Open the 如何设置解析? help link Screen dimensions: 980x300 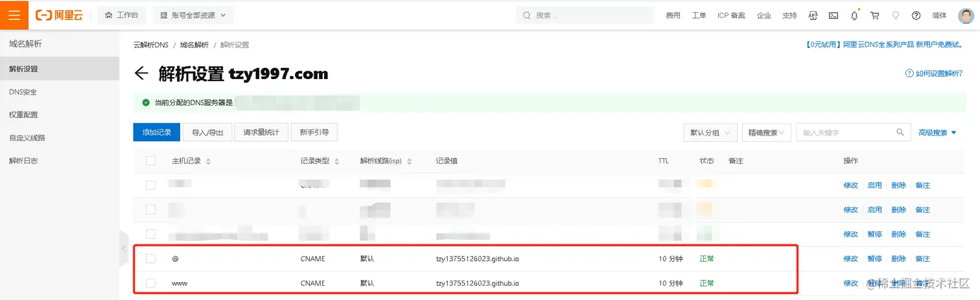click(x=934, y=73)
